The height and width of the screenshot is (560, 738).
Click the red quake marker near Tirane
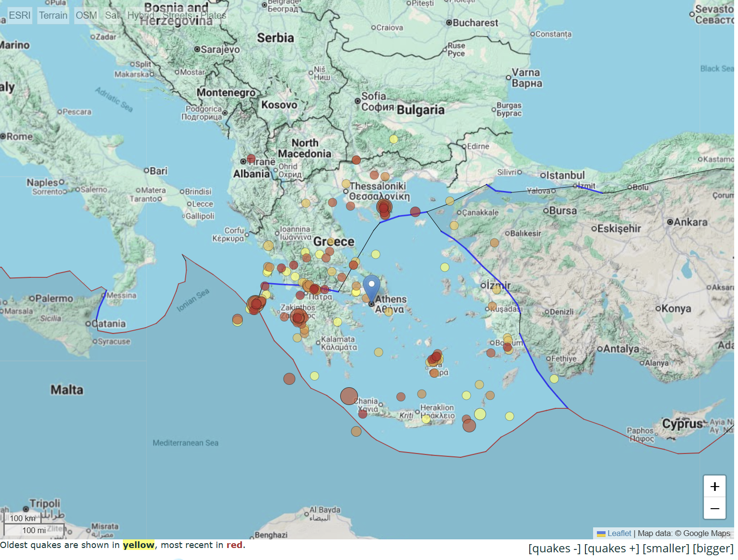click(251, 159)
